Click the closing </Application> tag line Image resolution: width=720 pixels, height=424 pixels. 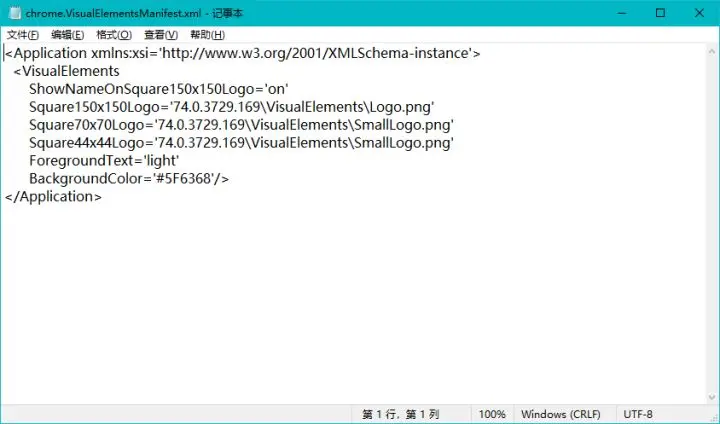click(x=53, y=197)
